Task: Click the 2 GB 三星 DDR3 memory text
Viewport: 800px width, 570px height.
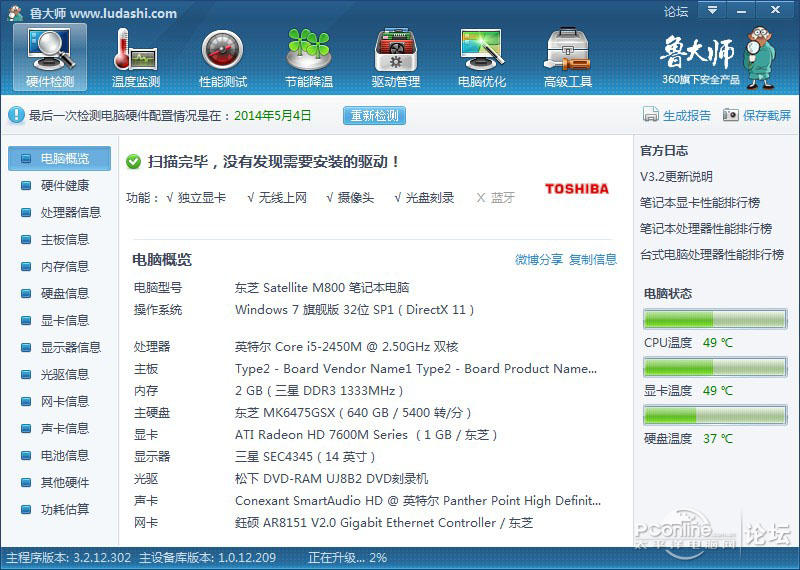Action: [x=319, y=391]
